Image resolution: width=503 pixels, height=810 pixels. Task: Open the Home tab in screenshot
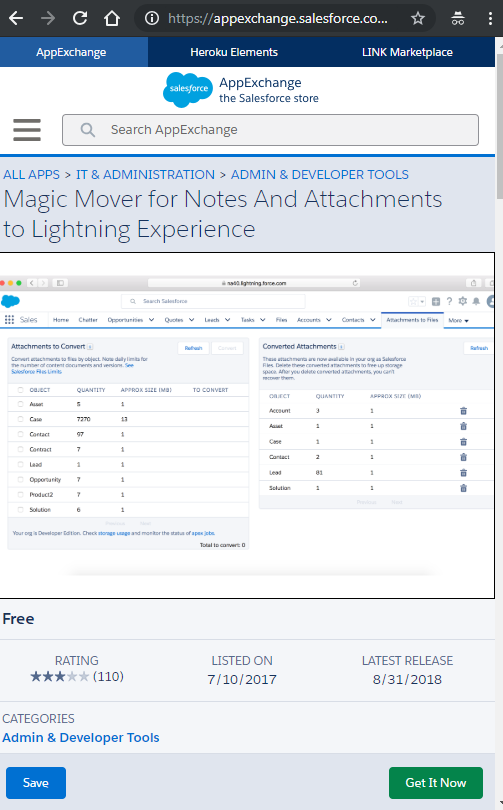click(x=61, y=320)
